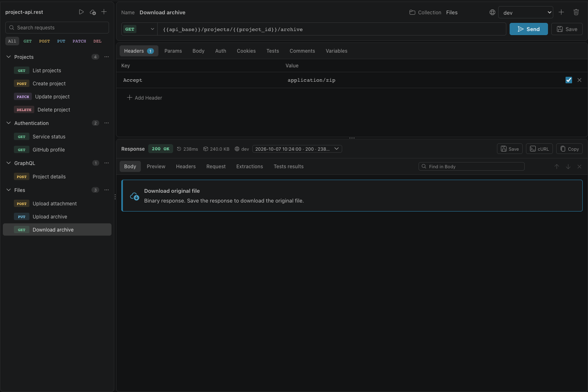Run all requests with the play icon

tap(81, 12)
